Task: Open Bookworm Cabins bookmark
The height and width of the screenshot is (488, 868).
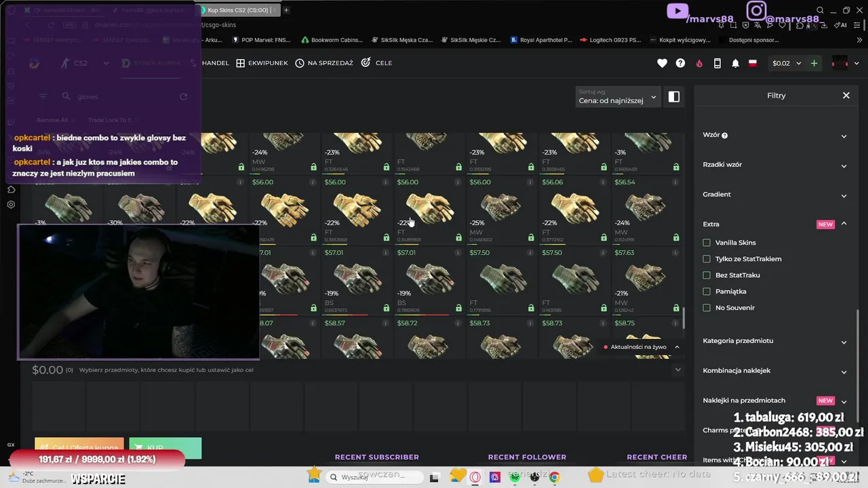Action: 332,40
